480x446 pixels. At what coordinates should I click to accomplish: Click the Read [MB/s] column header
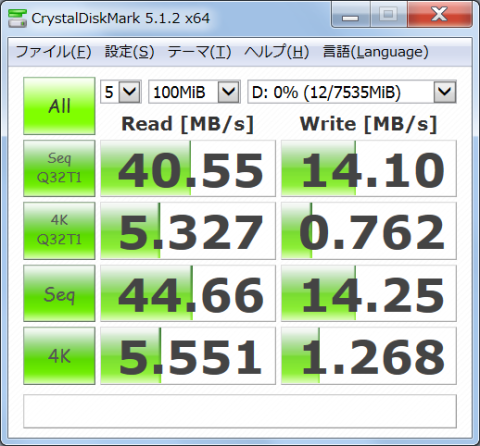[188, 124]
